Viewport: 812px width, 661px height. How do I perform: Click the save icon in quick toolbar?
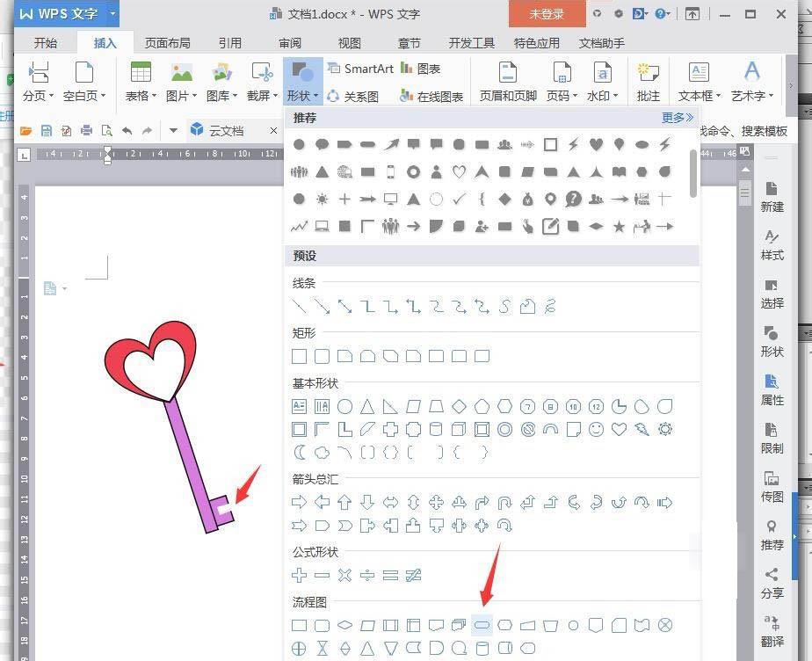click(x=47, y=131)
